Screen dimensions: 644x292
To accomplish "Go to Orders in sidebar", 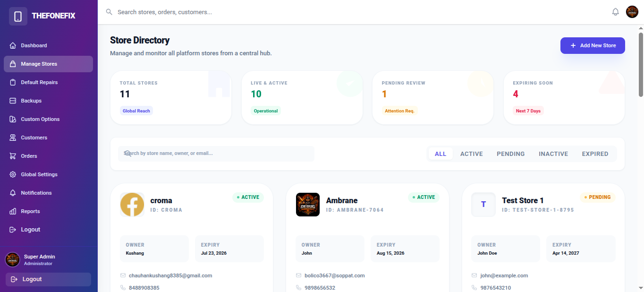I will click(x=48, y=156).
